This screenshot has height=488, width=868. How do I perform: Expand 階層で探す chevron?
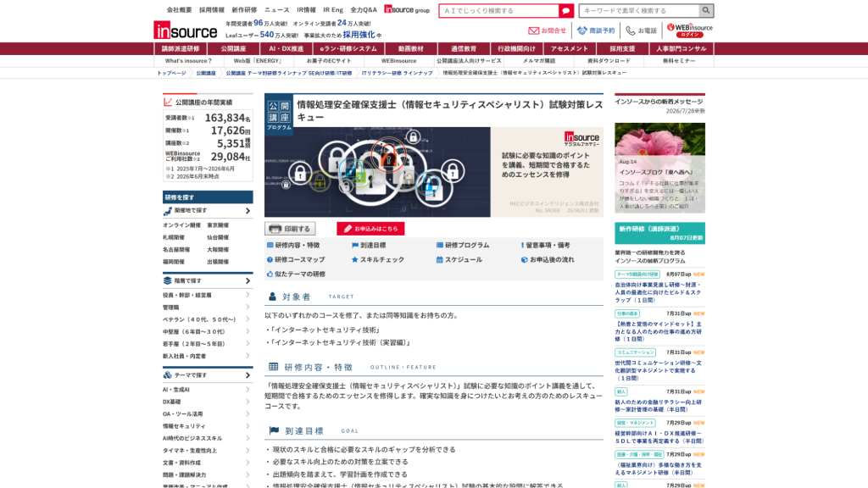[x=248, y=281]
